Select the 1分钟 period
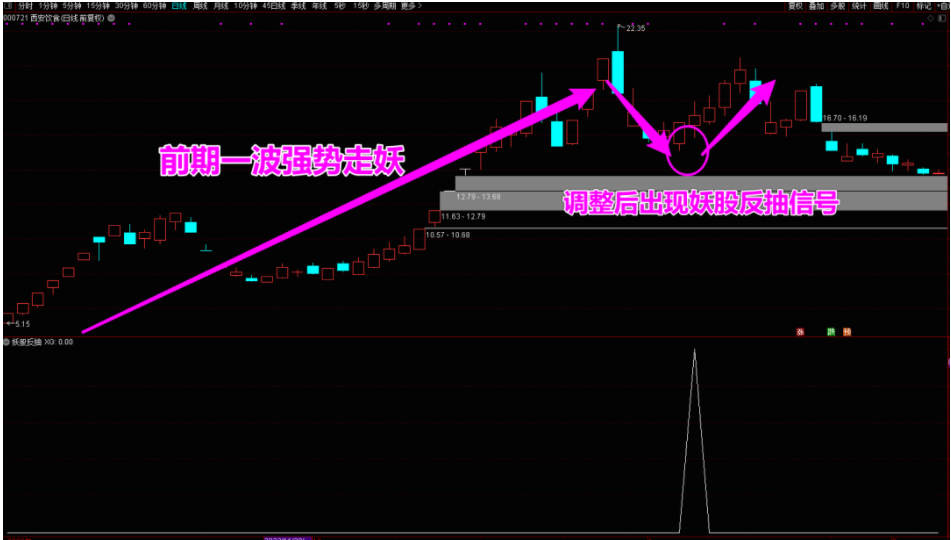Image resolution: width=951 pixels, height=540 pixels. click(x=48, y=6)
